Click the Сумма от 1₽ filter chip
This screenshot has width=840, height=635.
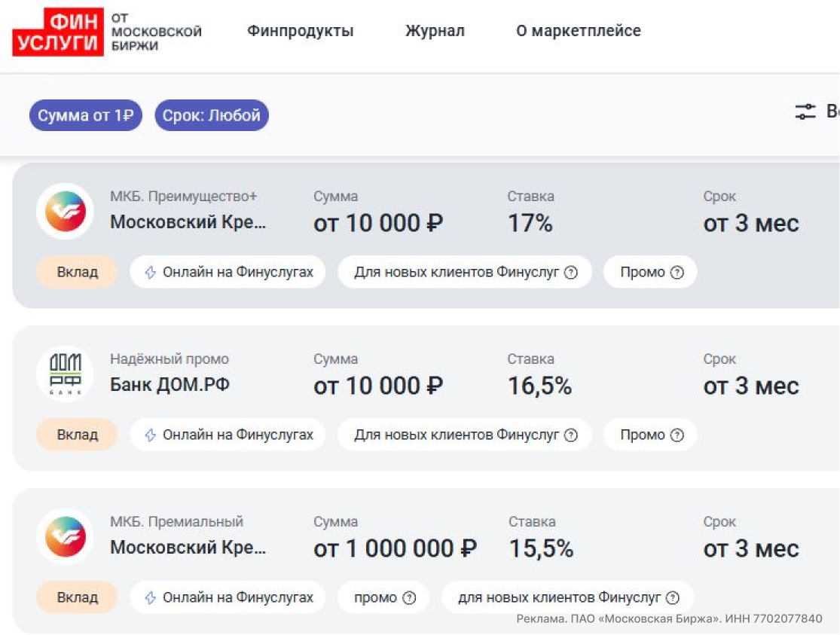point(86,115)
